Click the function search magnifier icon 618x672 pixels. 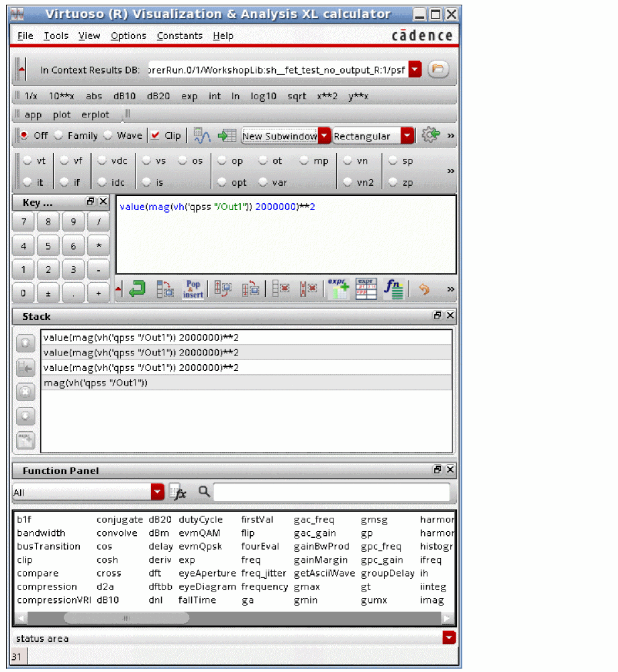[x=204, y=492]
